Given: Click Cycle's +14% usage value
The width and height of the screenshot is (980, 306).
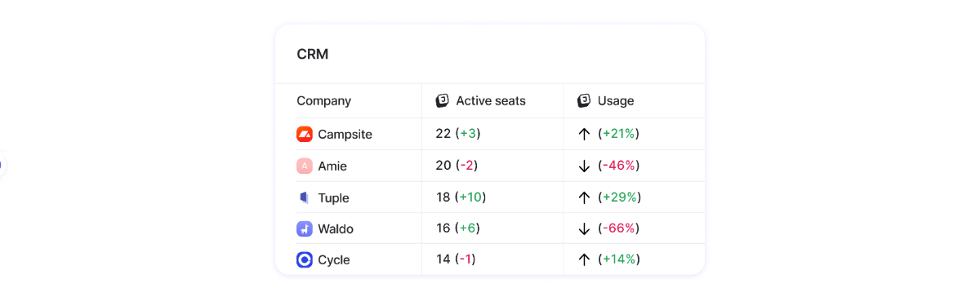Looking at the screenshot, I should click(619, 259).
